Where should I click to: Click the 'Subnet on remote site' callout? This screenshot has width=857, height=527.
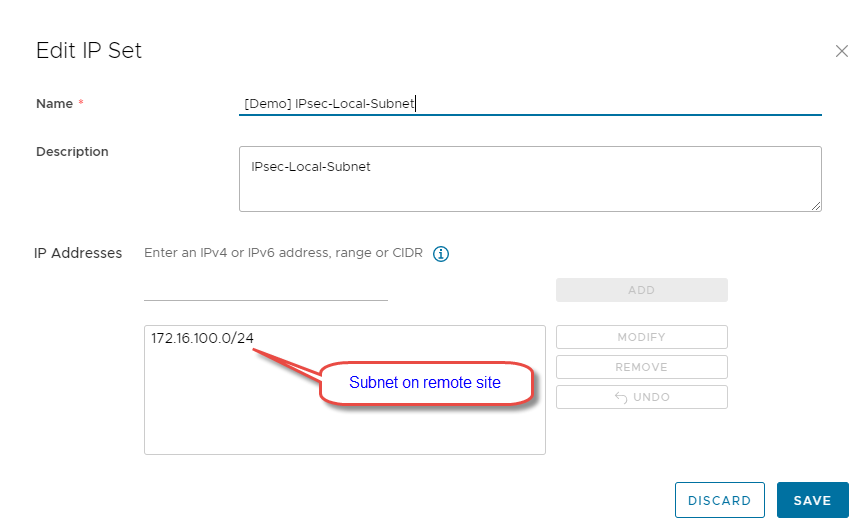click(x=424, y=383)
